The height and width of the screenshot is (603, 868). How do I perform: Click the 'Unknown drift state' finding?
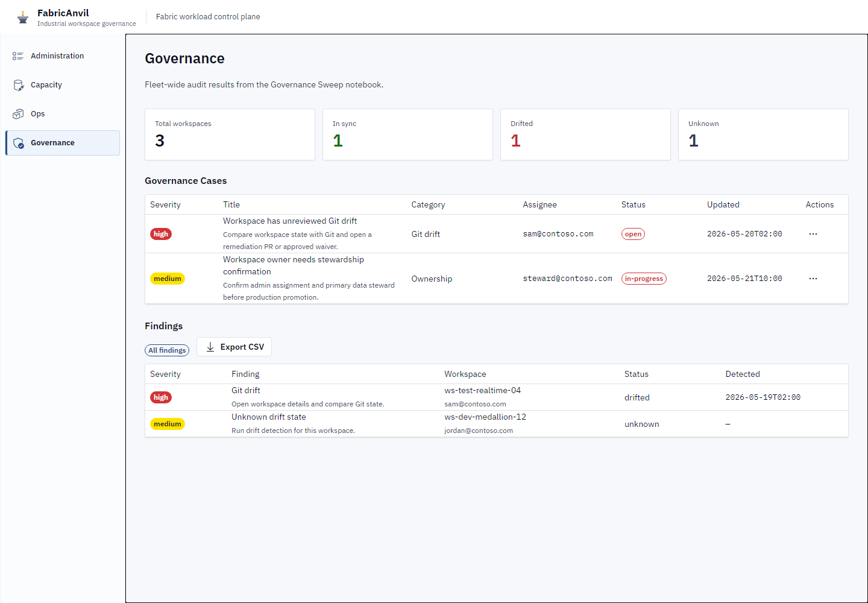pyautogui.click(x=269, y=417)
